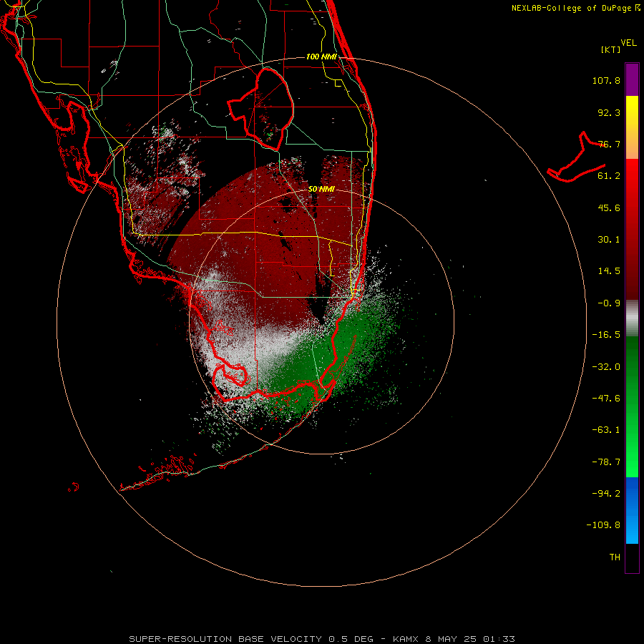Click the VEL legend title
Image resolution: width=644 pixels, height=644 pixels.
point(629,43)
